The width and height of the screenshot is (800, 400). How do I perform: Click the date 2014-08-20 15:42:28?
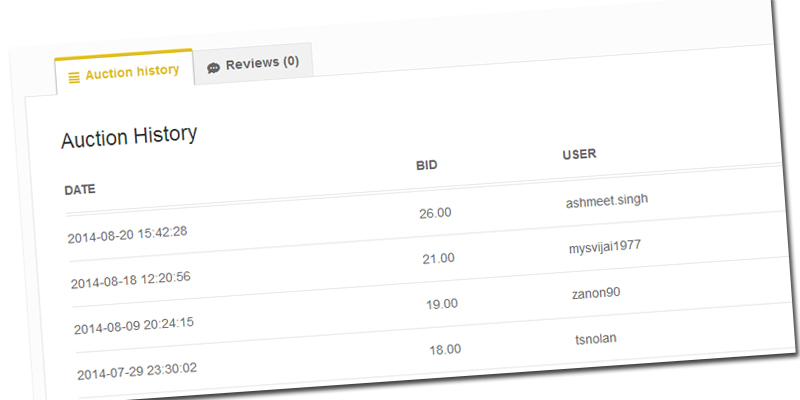(x=127, y=236)
